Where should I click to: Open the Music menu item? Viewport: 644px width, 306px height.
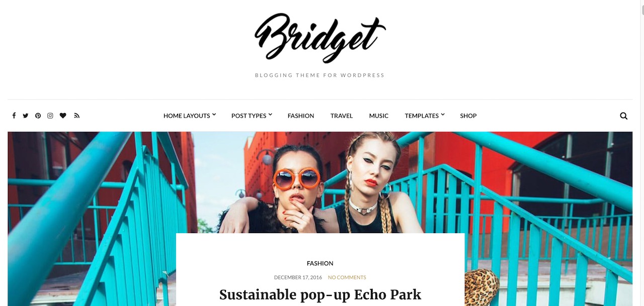coord(379,116)
